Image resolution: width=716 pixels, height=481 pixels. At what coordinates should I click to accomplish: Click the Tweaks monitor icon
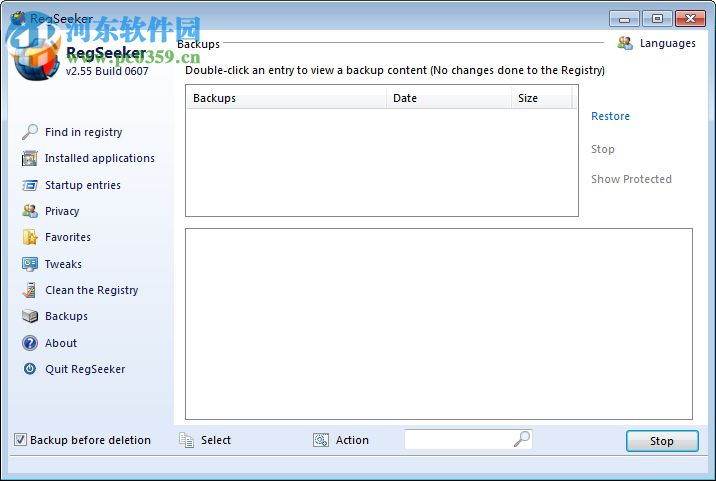pos(30,264)
